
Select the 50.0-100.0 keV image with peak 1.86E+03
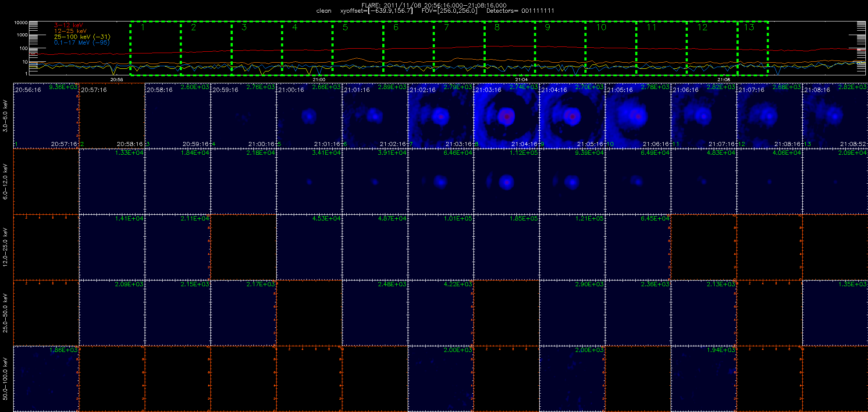(46, 379)
